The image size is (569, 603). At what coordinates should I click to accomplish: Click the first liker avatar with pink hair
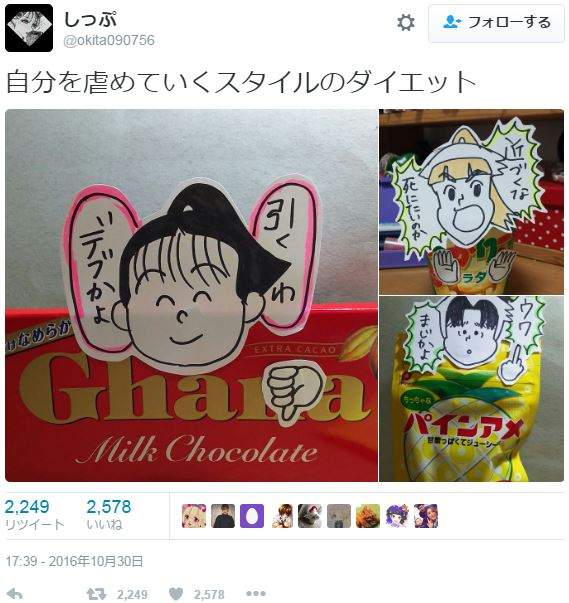coord(194,516)
